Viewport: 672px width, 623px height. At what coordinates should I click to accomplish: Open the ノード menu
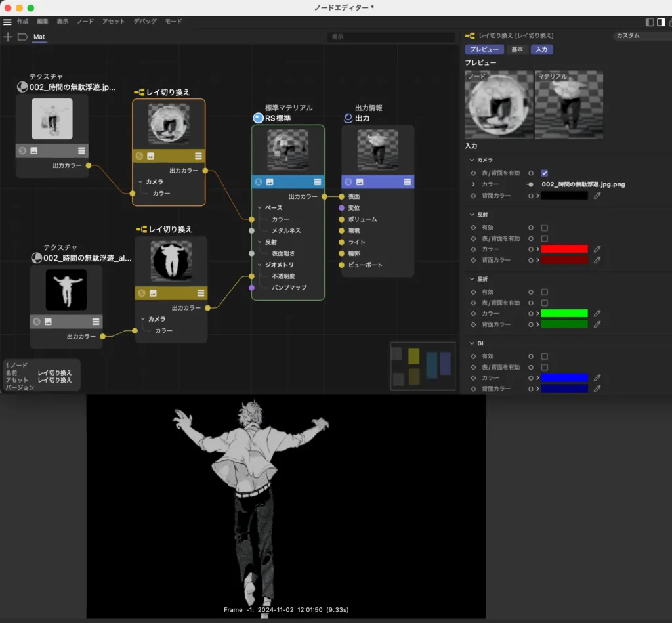tap(85, 22)
